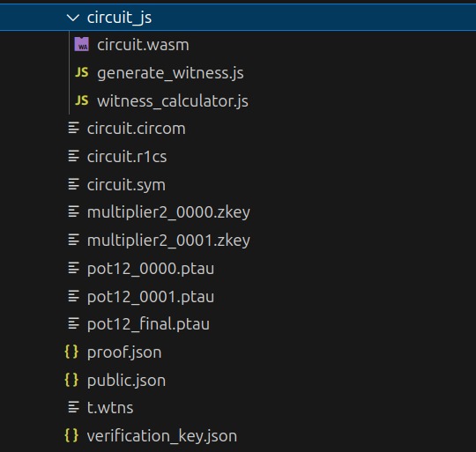476x452 pixels.
Task: Open pot12_0000.ptau file
Action: tap(151, 269)
